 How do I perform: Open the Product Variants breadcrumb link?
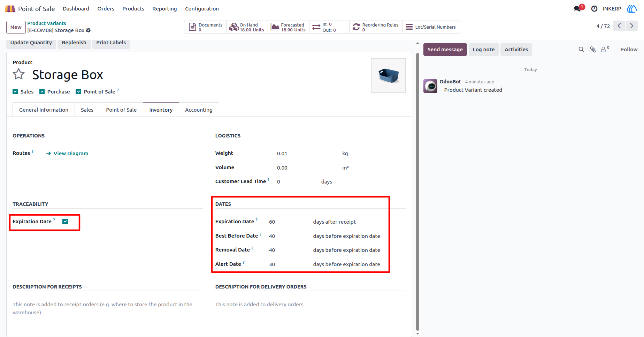tap(47, 23)
